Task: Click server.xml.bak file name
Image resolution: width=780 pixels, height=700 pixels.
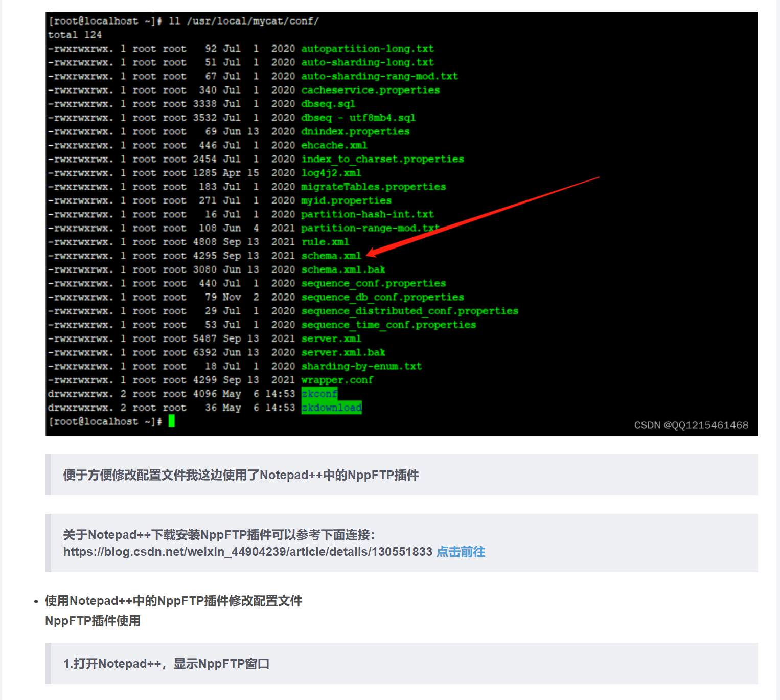Action: [x=343, y=352]
